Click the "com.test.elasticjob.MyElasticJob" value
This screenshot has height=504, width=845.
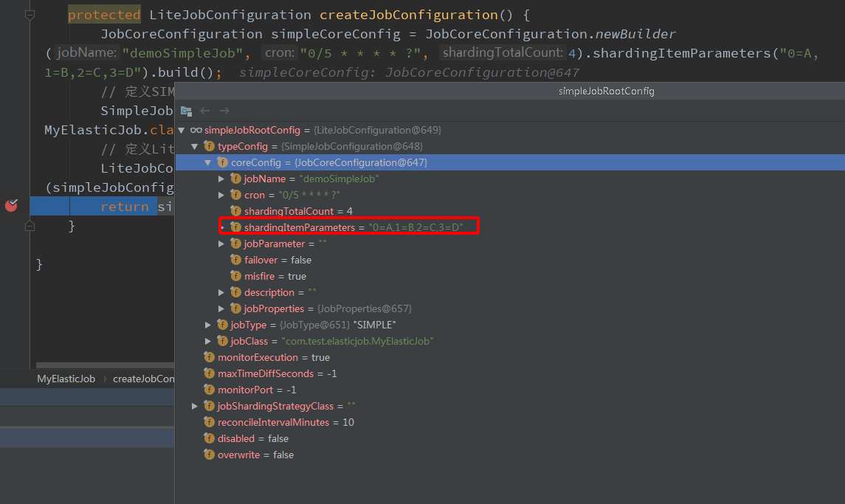[357, 341]
